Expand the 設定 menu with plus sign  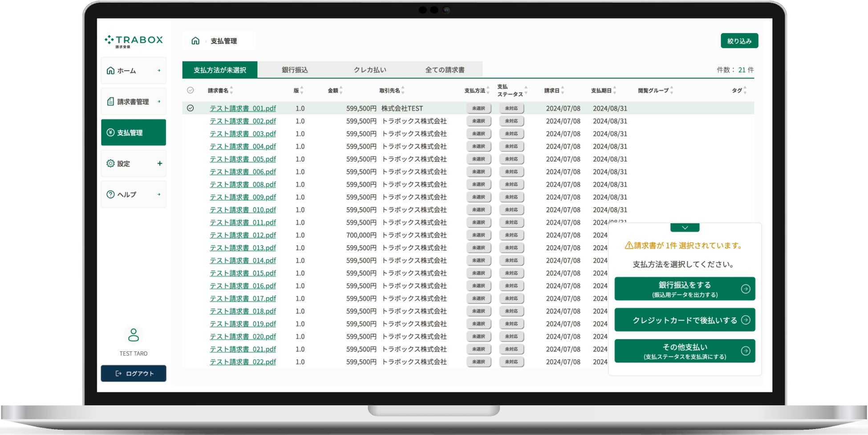[x=160, y=163]
